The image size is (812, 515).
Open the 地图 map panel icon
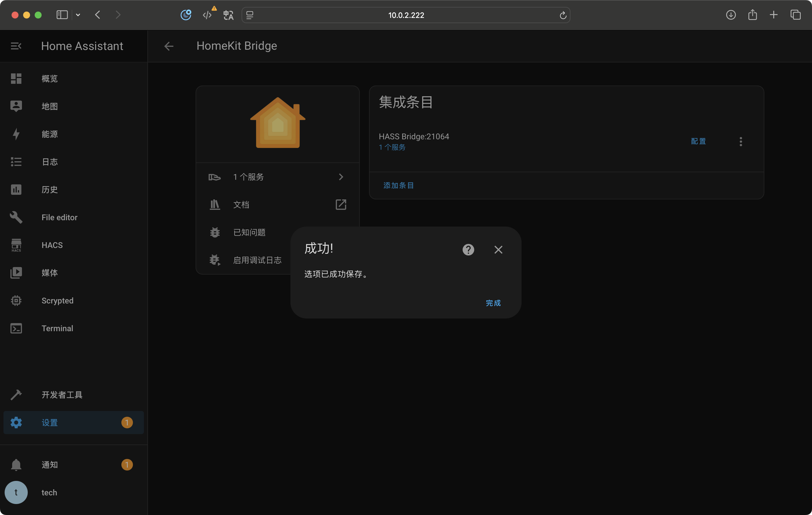coord(16,106)
